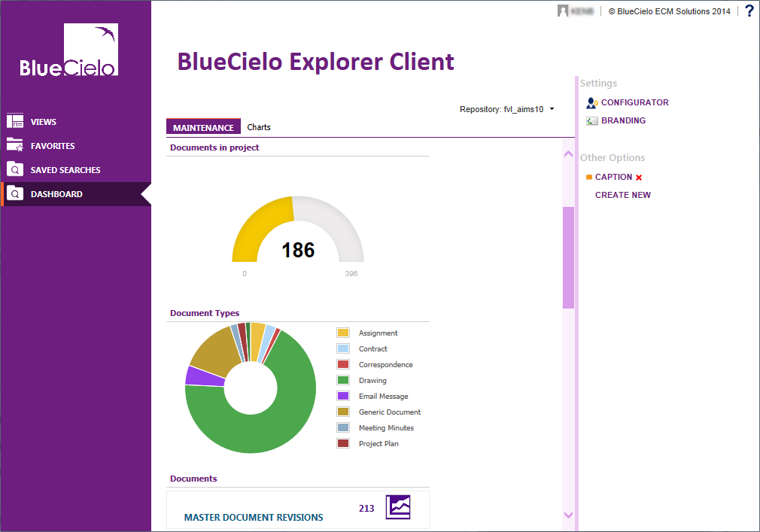Click the Project Plan legend swatch
This screenshot has height=532, width=760.
click(343, 443)
